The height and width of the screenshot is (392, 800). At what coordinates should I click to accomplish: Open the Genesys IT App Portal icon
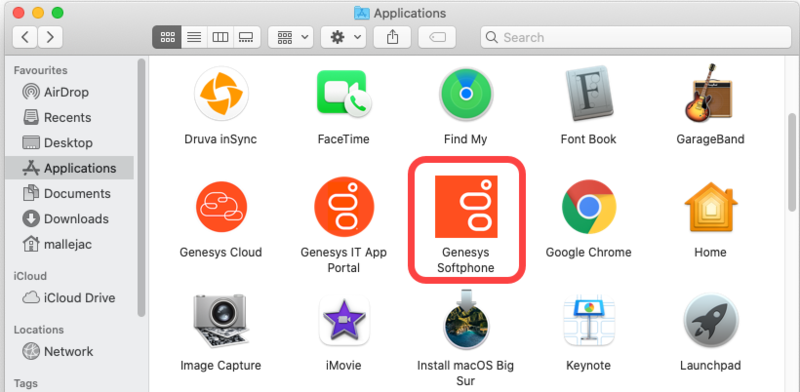click(344, 207)
